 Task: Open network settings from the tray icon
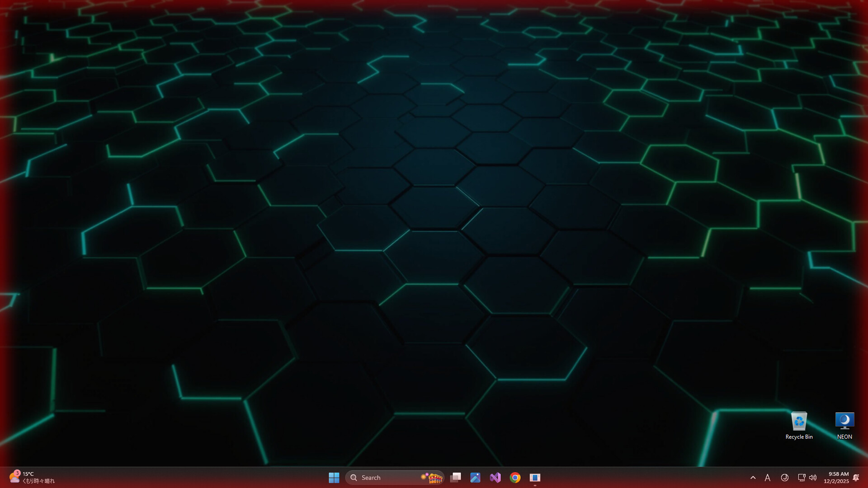point(801,478)
